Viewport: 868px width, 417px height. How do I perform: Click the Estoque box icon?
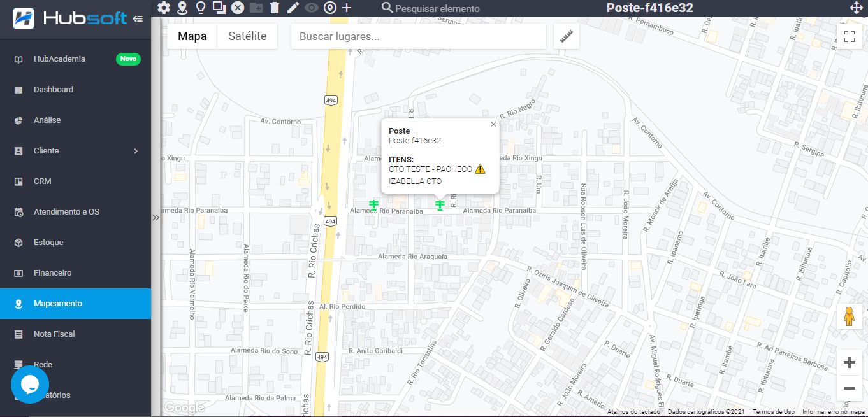[x=18, y=243]
